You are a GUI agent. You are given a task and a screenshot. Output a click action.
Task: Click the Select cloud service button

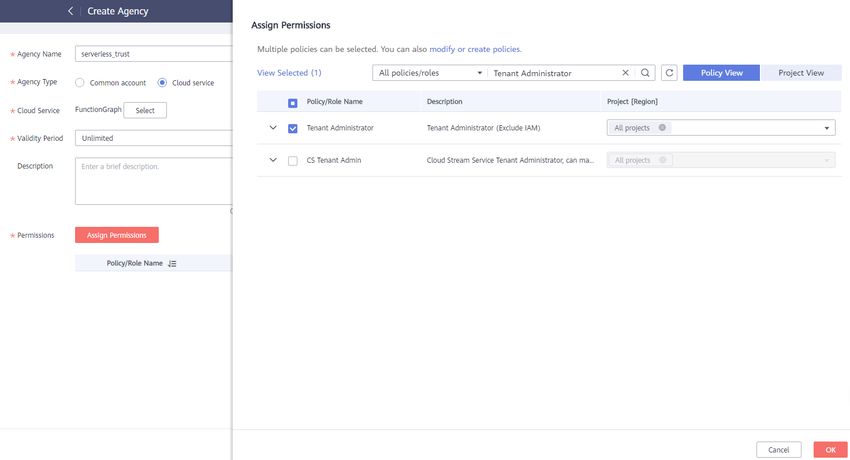[145, 110]
